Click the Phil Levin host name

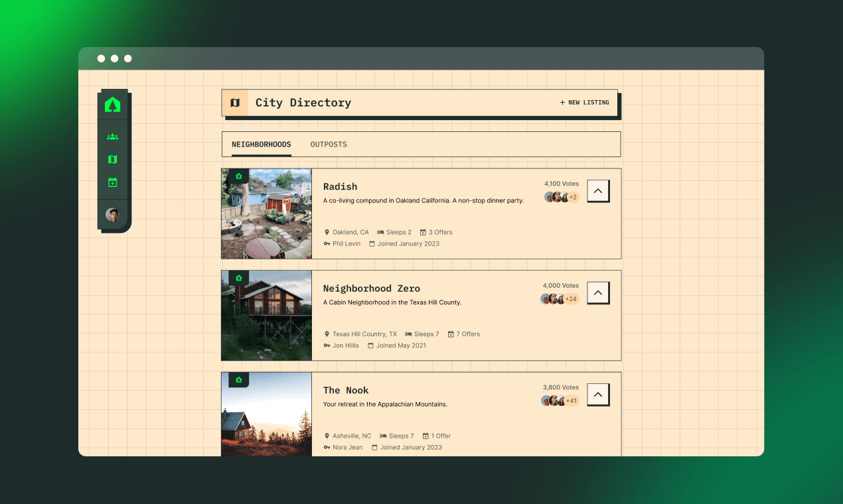[x=346, y=243]
